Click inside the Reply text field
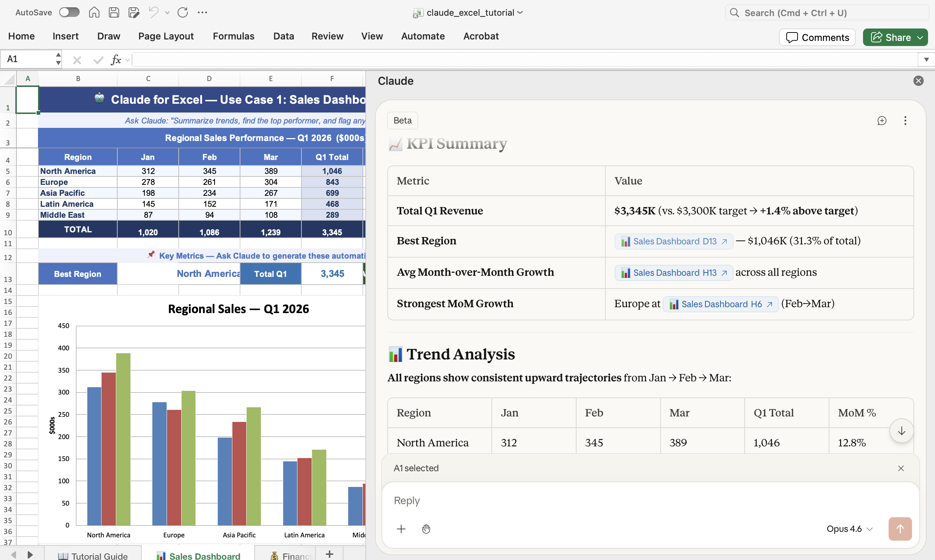 point(566,500)
